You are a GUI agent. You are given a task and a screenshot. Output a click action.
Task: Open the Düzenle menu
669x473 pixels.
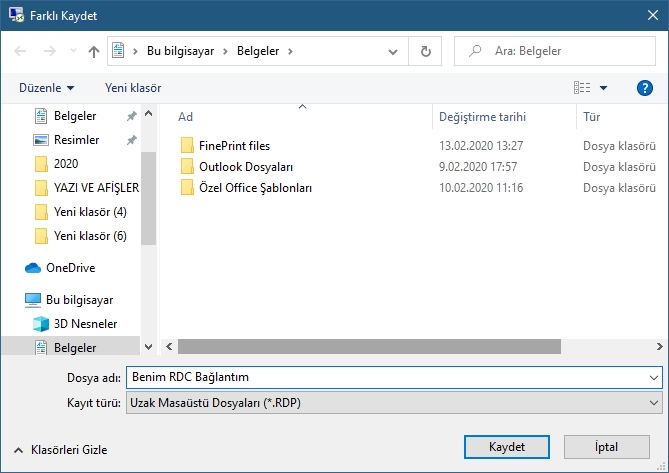pyautogui.click(x=47, y=88)
